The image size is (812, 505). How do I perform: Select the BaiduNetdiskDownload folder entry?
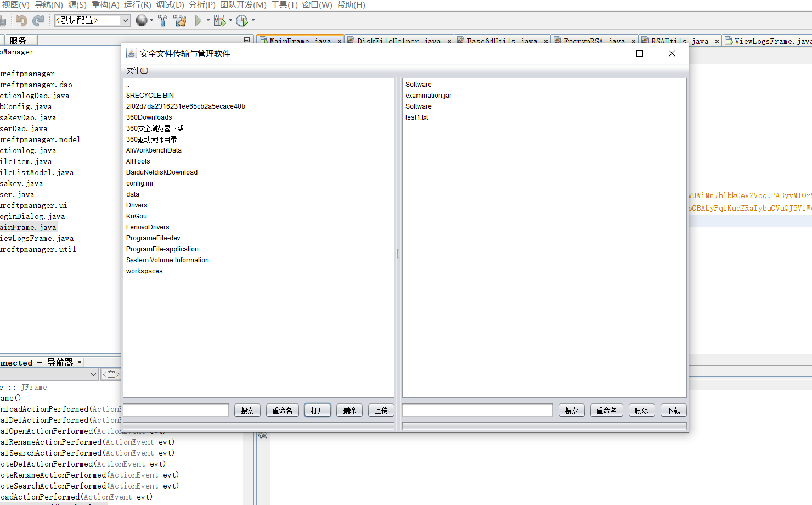click(x=162, y=172)
